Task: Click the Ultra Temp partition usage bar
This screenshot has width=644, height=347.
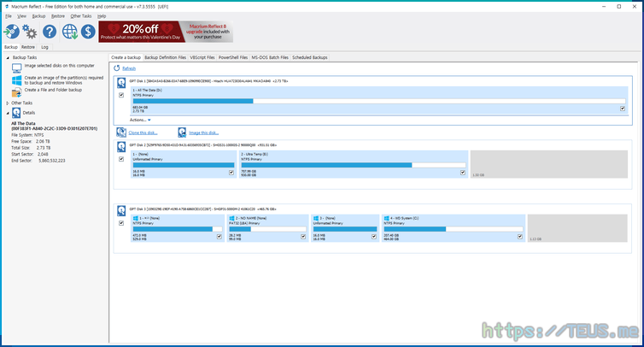Action: click(x=354, y=165)
